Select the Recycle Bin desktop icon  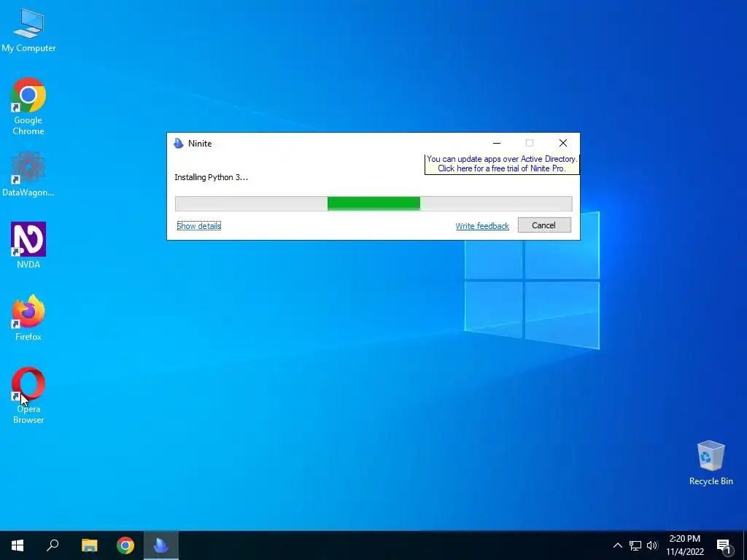pos(711,463)
